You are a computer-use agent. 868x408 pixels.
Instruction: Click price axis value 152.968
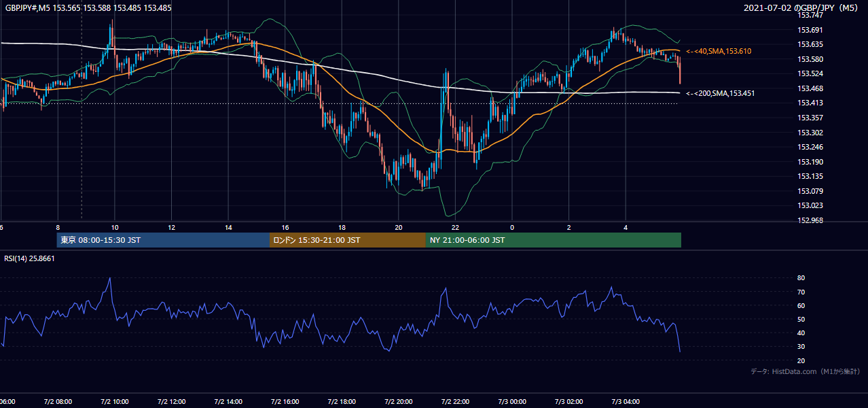tap(810, 220)
